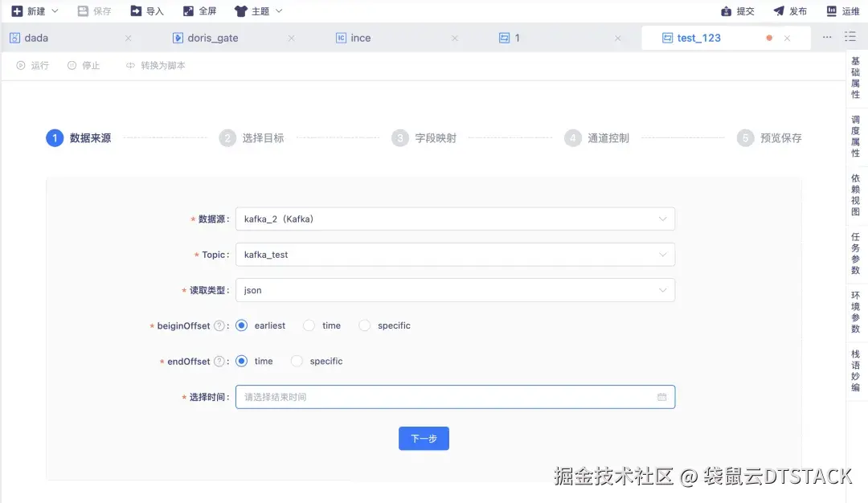This screenshot has width=868, height=503.
Task: Open the 运维 (Ops) panel icon
Action: pyautogui.click(x=833, y=10)
